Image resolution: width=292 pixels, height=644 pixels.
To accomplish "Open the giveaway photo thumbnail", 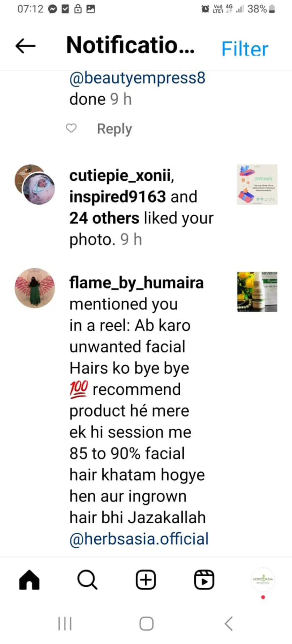I will pyautogui.click(x=257, y=184).
